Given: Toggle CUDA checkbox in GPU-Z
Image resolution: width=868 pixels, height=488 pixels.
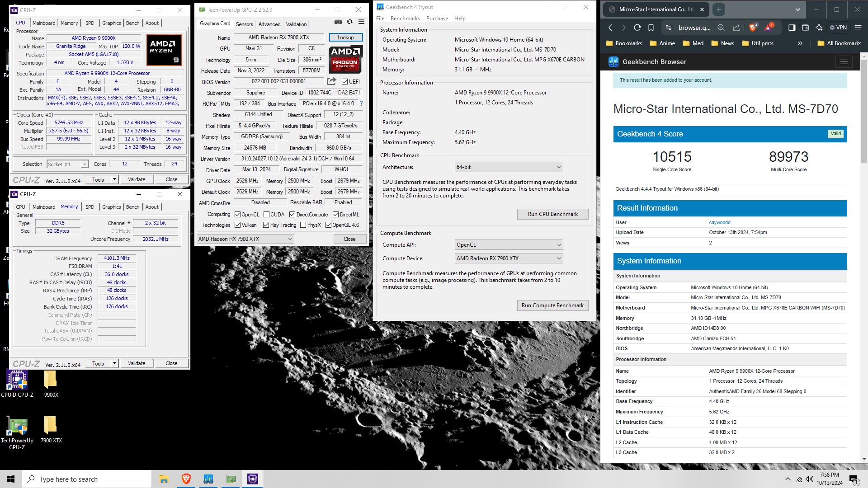Looking at the screenshot, I should point(266,215).
